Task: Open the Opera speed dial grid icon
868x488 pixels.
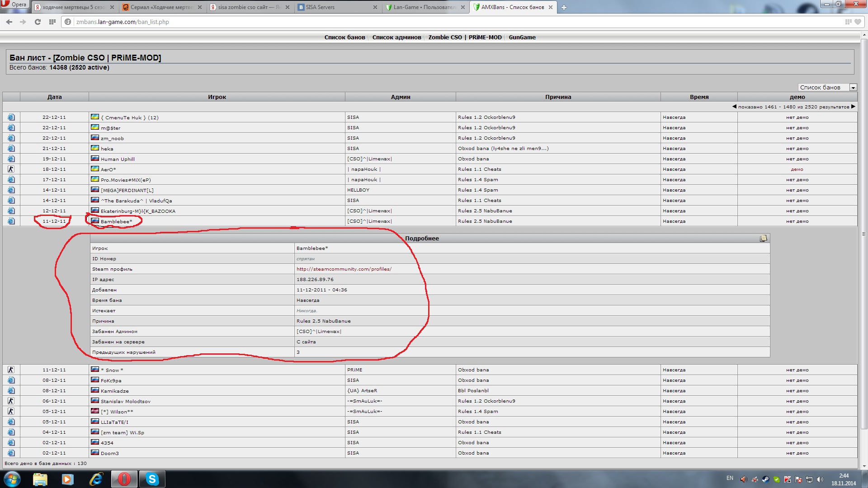Action: (52, 22)
